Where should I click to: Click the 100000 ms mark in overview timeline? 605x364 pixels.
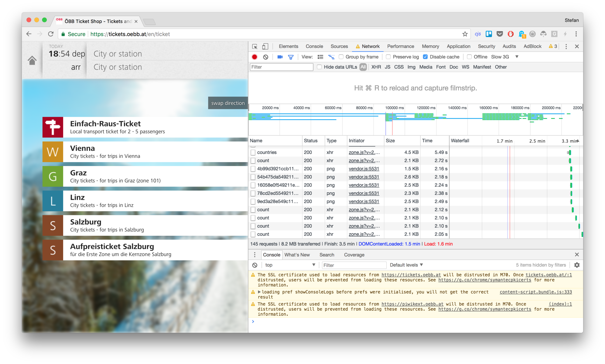(394, 108)
